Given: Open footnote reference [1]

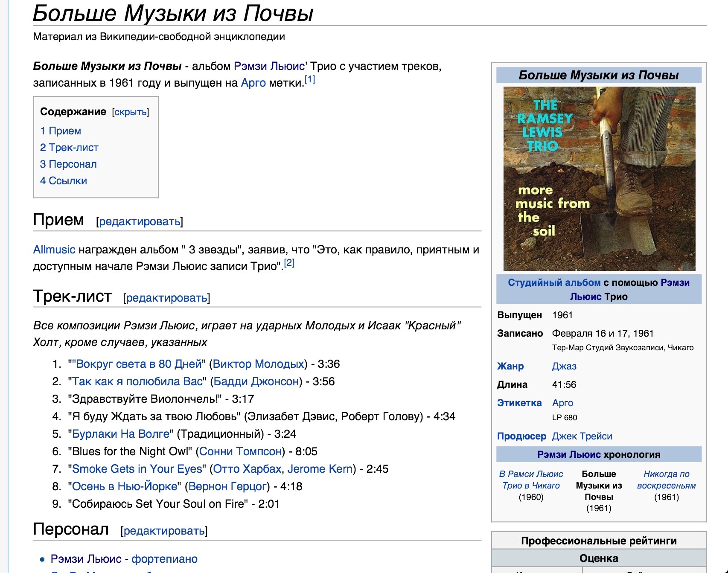Looking at the screenshot, I should 309,79.
